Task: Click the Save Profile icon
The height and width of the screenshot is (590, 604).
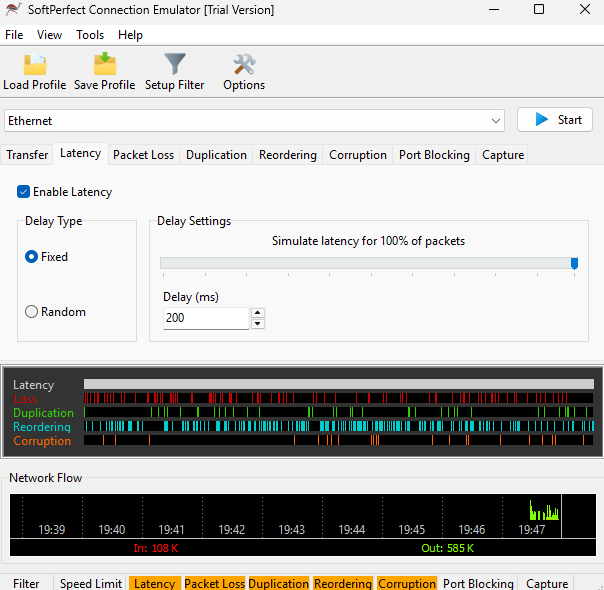Action: click(105, 64)
